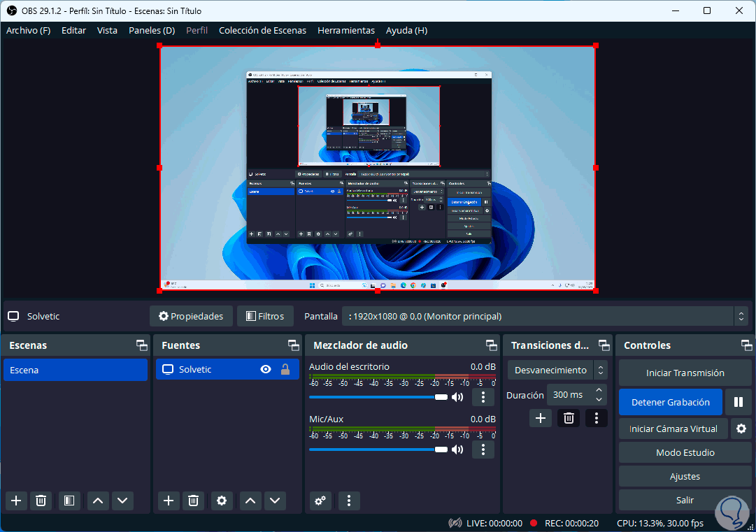Open the Pantalla monitor selection dropdown
The width and height of the screenshot is (756, 532).
[x=545, y=316]
